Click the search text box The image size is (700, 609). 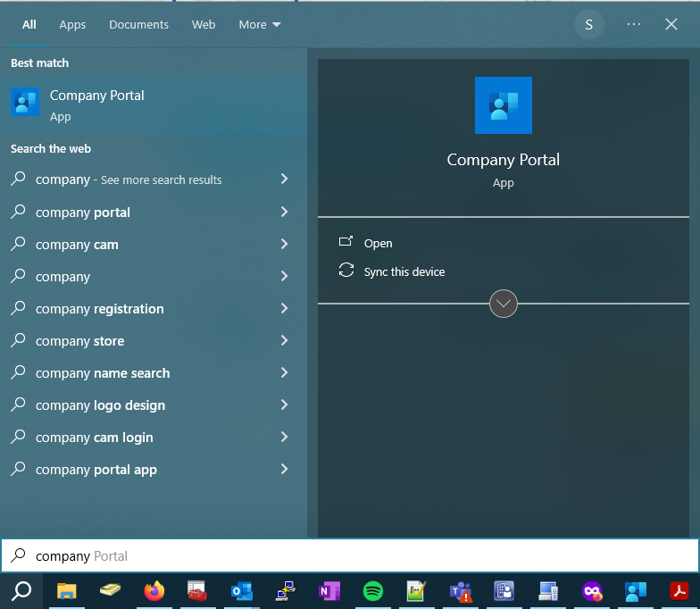(357, 556)
